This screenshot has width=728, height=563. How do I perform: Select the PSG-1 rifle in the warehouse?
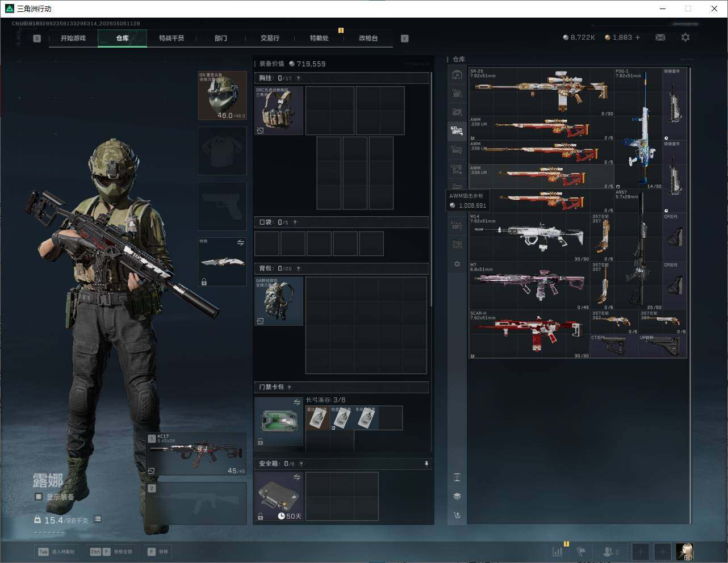tap(638, 128)
